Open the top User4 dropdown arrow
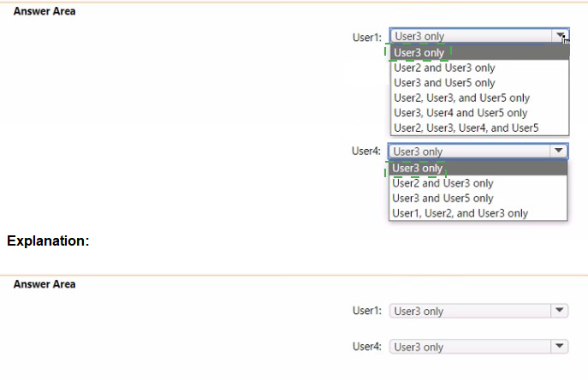The image size is (588, 380). tap(558, 151)
